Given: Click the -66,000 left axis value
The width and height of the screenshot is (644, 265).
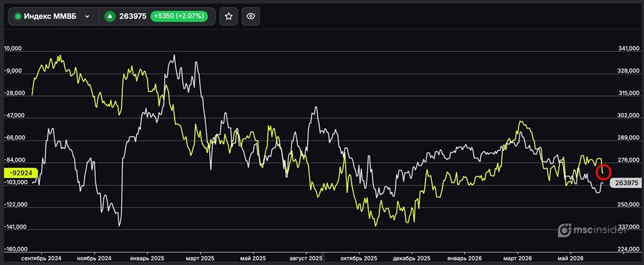Looking at the screenshot, I should click(14, 137).
